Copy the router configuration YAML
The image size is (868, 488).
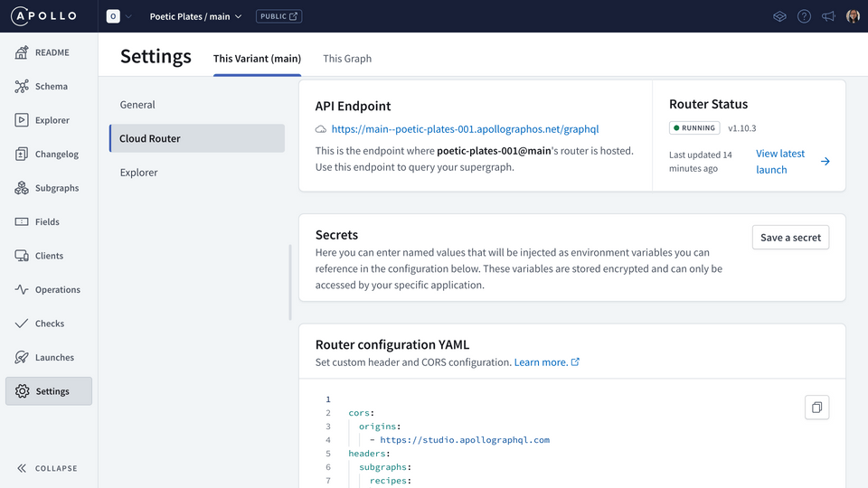point(816,408)
